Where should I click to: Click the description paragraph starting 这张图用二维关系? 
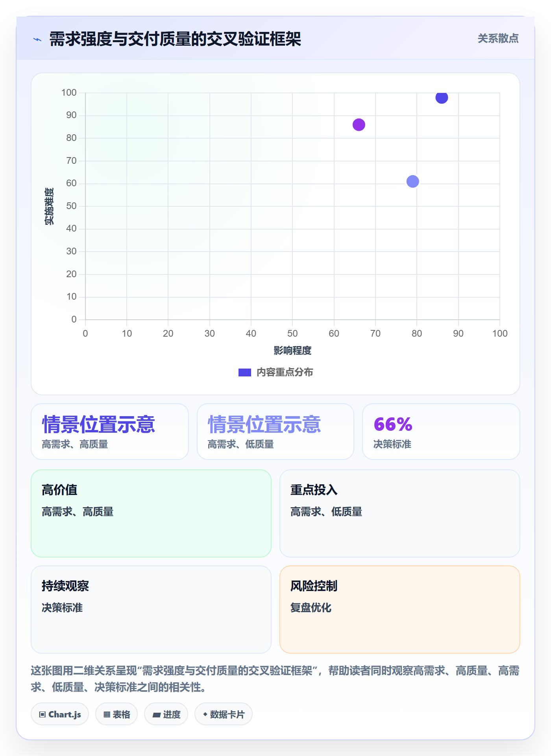[x=275, y=679]
